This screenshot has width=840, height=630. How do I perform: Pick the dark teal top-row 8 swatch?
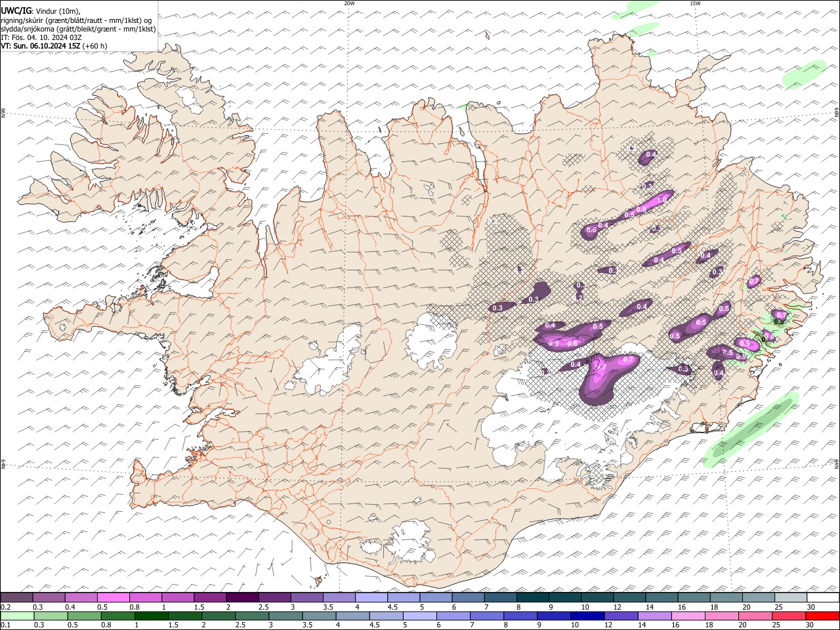coord(532,597)
